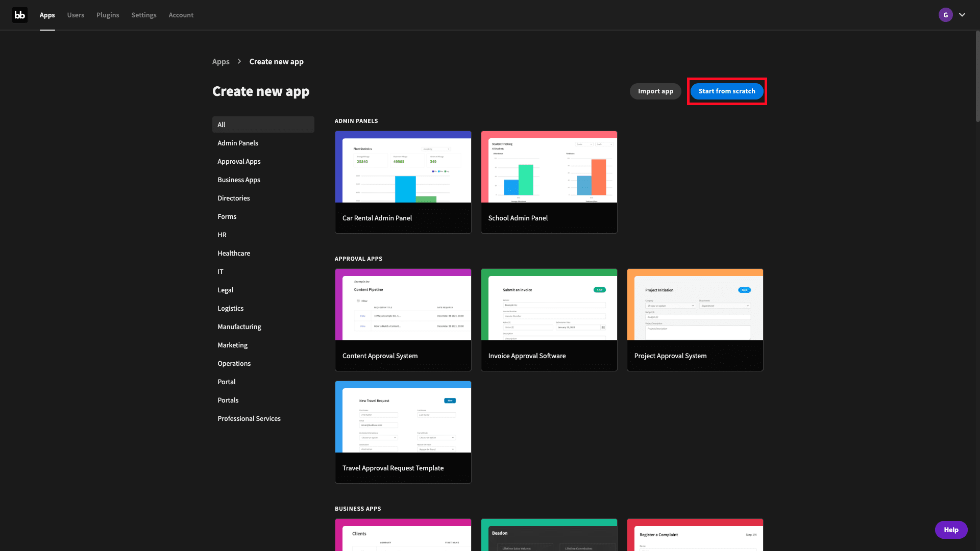Click the Help button bottom right

point(951,530)
